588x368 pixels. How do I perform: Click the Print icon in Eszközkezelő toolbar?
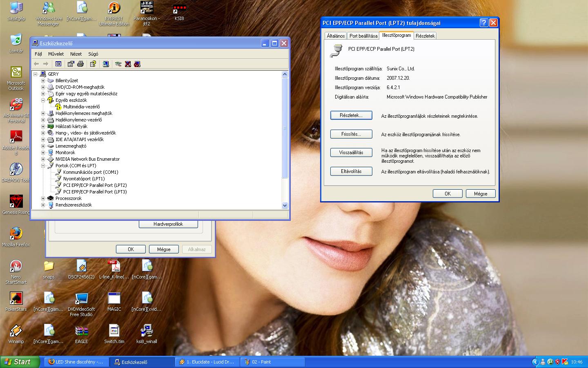click(80, 64)
